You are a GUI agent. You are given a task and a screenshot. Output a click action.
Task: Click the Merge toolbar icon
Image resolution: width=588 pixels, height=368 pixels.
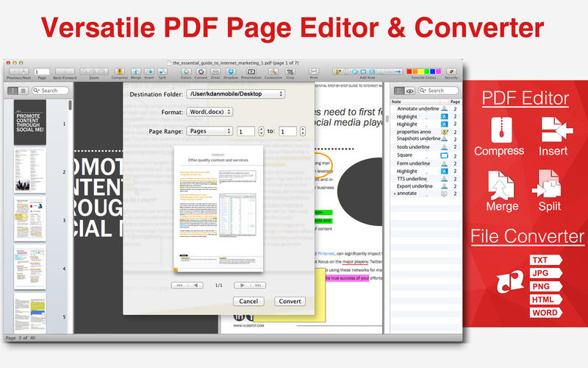(x=136, y=71)
